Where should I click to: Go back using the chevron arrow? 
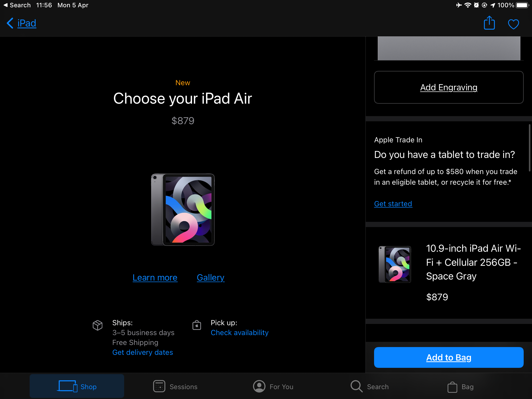10,23
